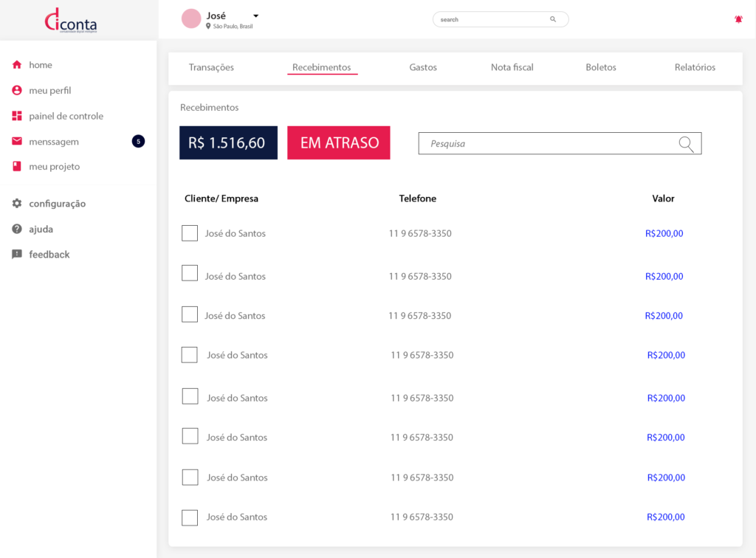The width and height of the screenshot is (756, 558).
Task: Open the meu perfil person icon
Action: (17, 91)
